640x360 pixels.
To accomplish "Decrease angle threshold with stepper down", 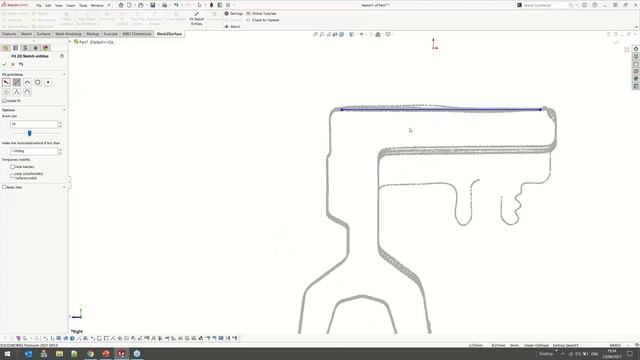I will tap(60, 153).
